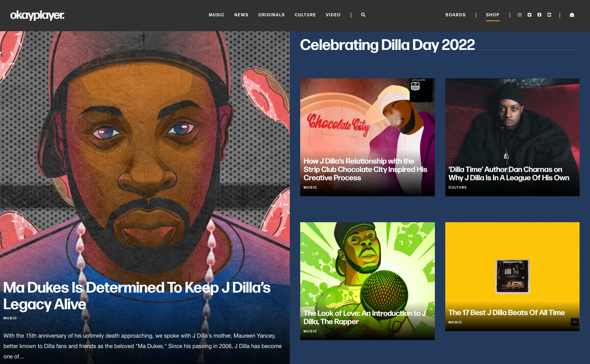Go to the Originals section
This screenshot has width=590, height=364.
[271, 15]
